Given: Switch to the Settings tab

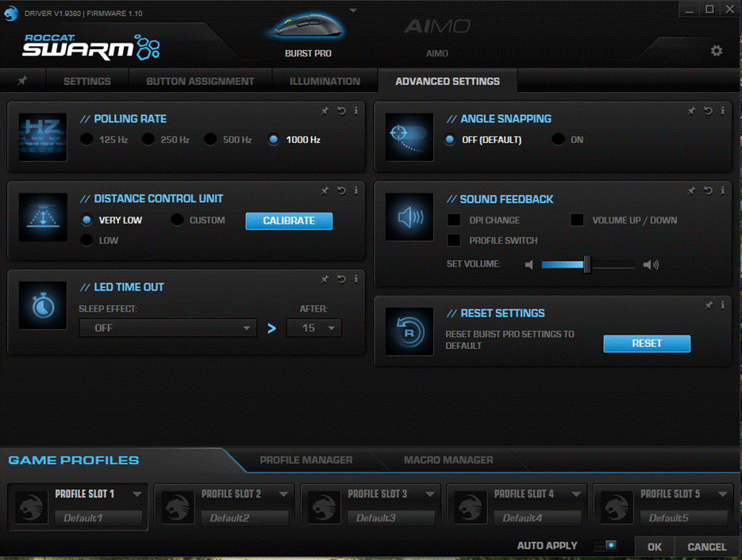Looking at the screenshot, I should click(87, 81).
